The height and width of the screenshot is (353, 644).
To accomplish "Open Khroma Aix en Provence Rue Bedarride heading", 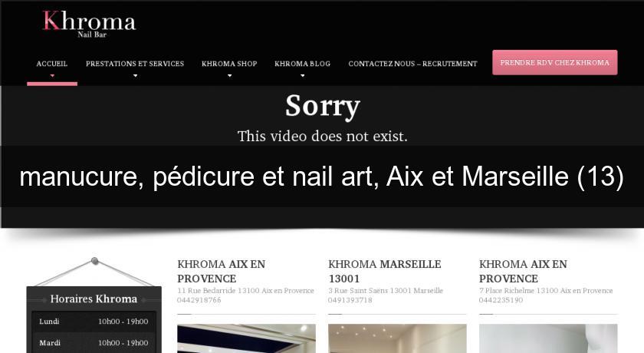I will (x=222, y=271).
